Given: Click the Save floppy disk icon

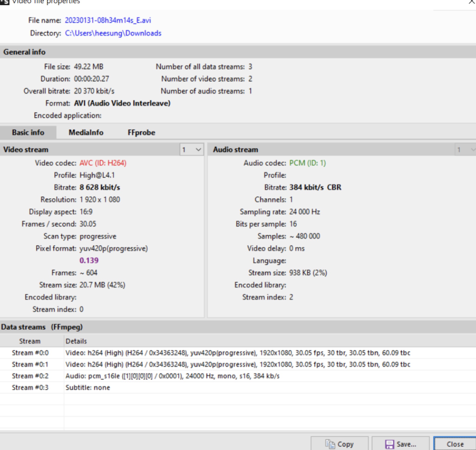Looking at the screenshot, I should [390, 444].
